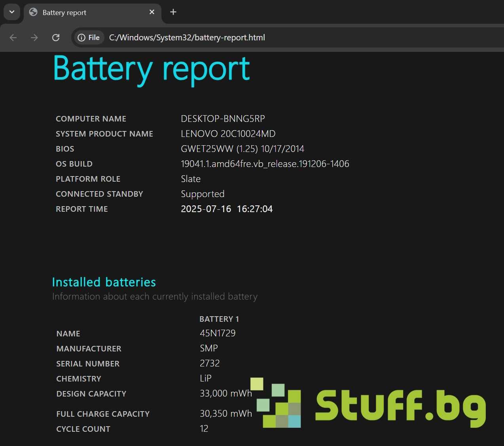Reload the battery report page
The width and height of the screenshot is (504, 446).
[56, 38]
